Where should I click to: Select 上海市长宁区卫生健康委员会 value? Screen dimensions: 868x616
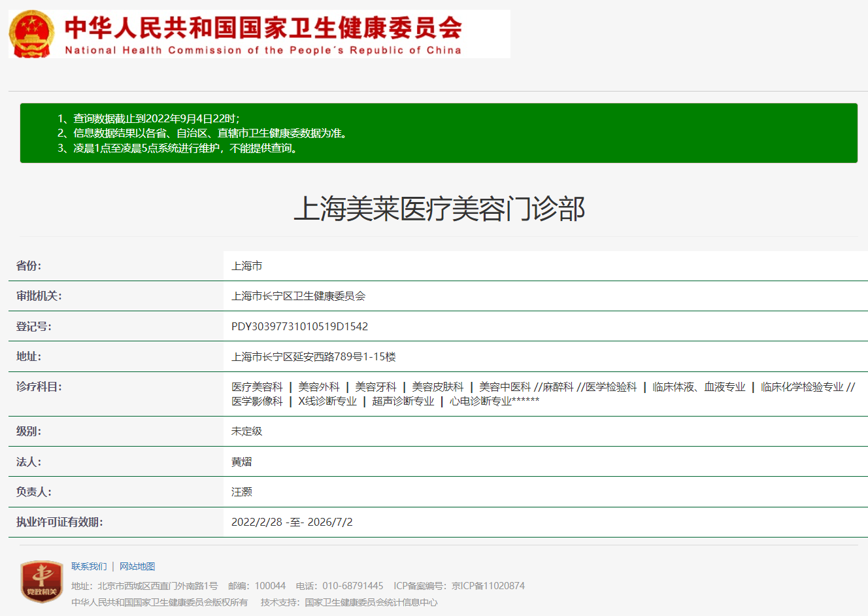coord(299,296)
